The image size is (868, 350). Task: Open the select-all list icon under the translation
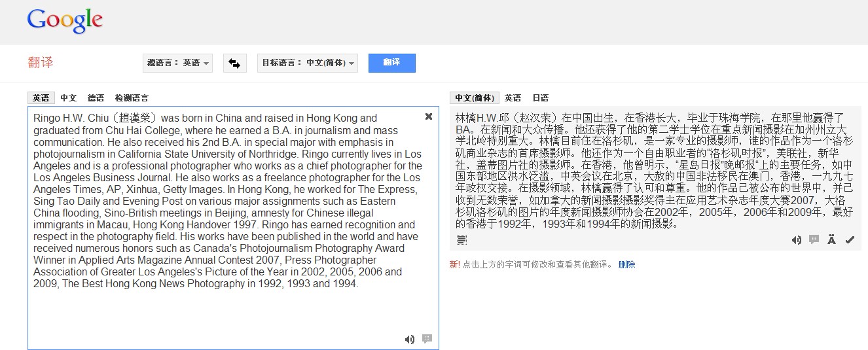point(462,240)
